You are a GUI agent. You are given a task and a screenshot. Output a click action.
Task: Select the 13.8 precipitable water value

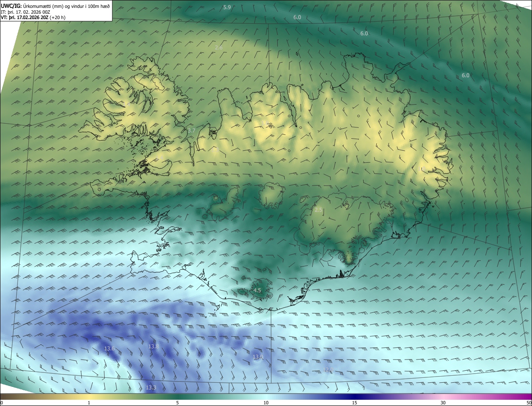(x=154, y=346)
